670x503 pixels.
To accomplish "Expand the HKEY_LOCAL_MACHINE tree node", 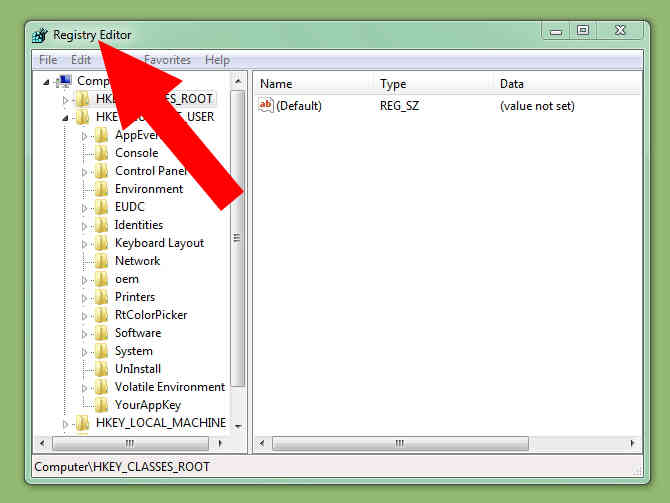I will [66, 424].
